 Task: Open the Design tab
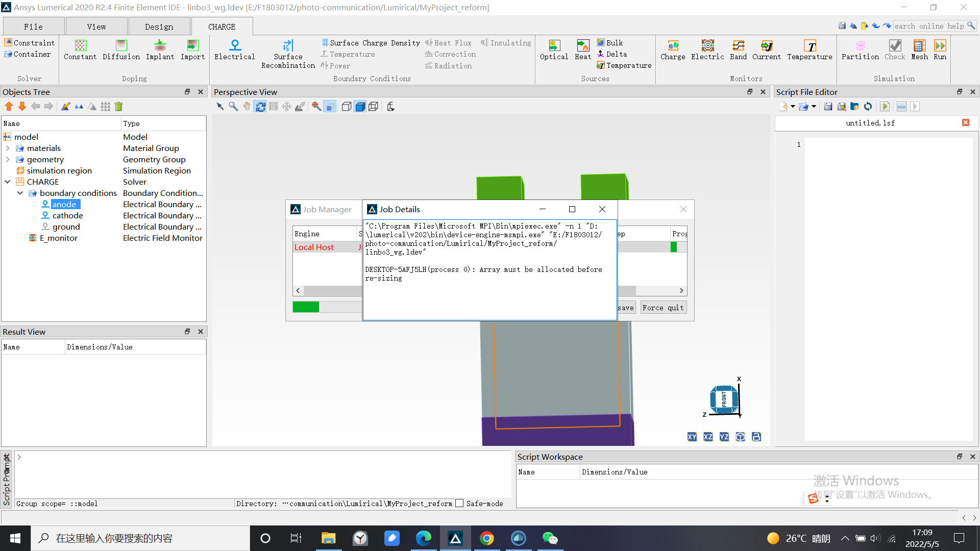[159, 27]
